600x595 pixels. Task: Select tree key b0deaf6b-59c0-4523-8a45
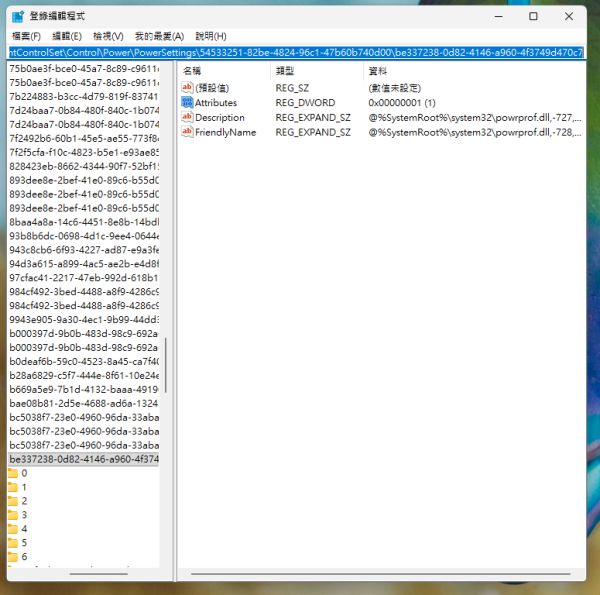[84, 361]
